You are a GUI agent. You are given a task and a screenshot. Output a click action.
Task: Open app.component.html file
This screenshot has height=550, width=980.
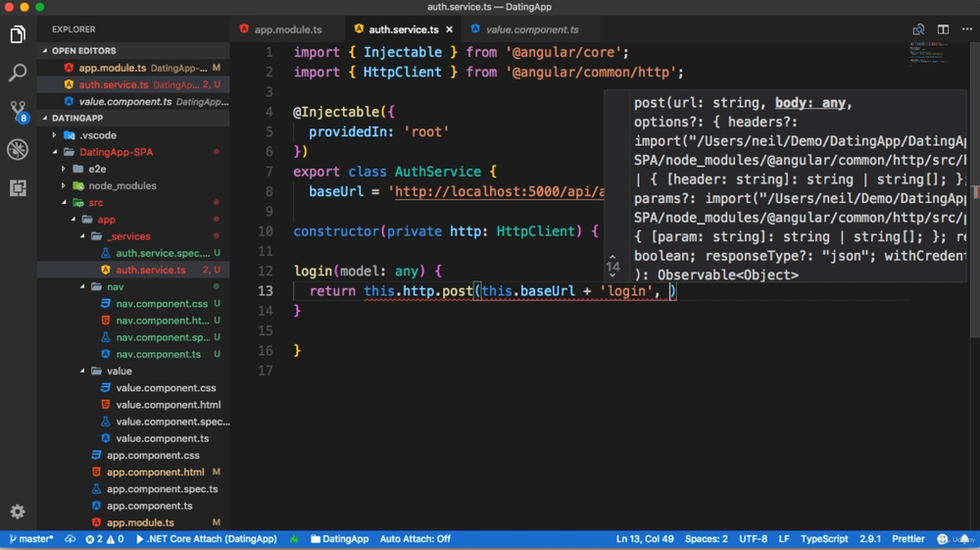point(133,473)
